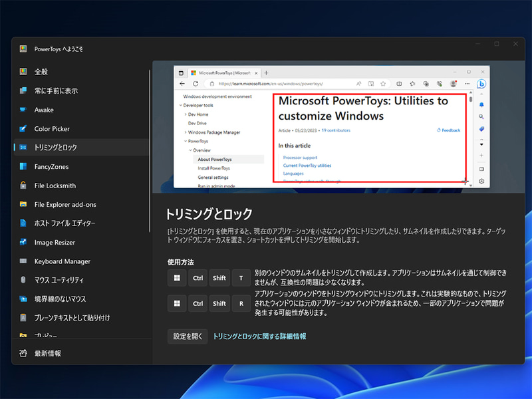The width and height of the screenshot is (532, 399).
Task: Open 最新情報 at sidebar bottom
Action: tap(81, 353)
